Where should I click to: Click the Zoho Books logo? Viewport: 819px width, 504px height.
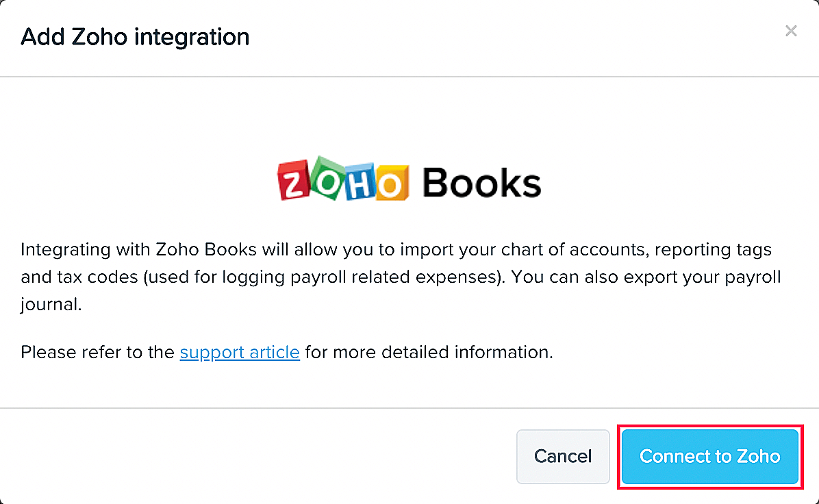(x=409, y=179)
